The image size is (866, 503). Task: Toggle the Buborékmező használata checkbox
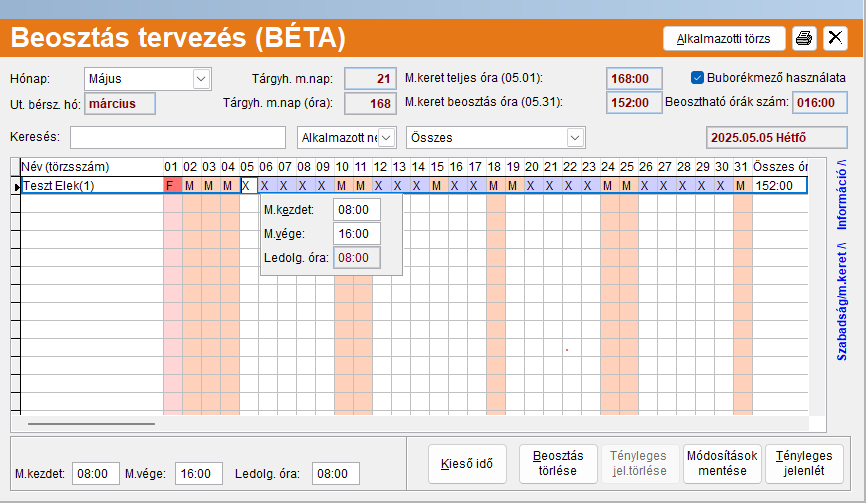coord(697,78)
